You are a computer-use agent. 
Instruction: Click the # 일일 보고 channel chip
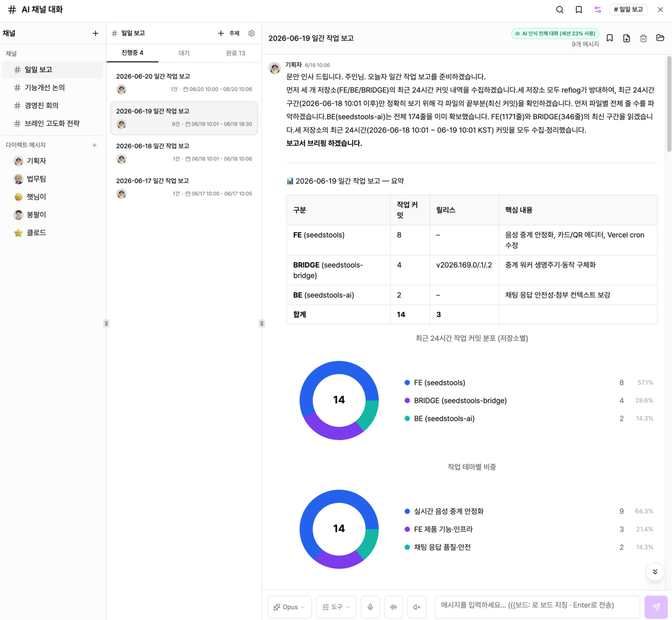pos(628,10)
